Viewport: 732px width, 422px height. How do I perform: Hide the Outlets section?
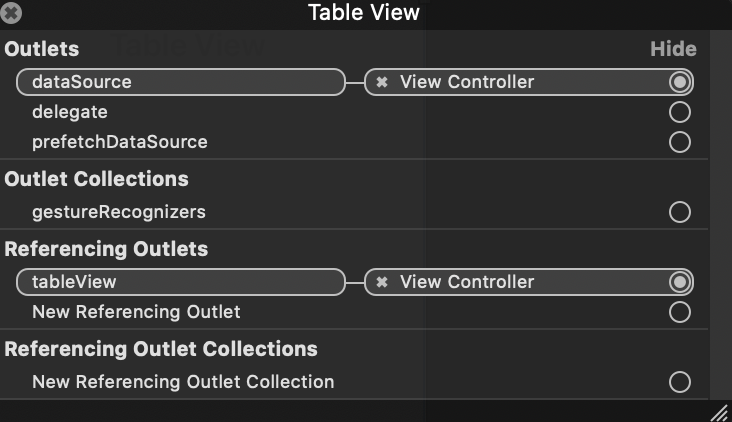[673, 49]
